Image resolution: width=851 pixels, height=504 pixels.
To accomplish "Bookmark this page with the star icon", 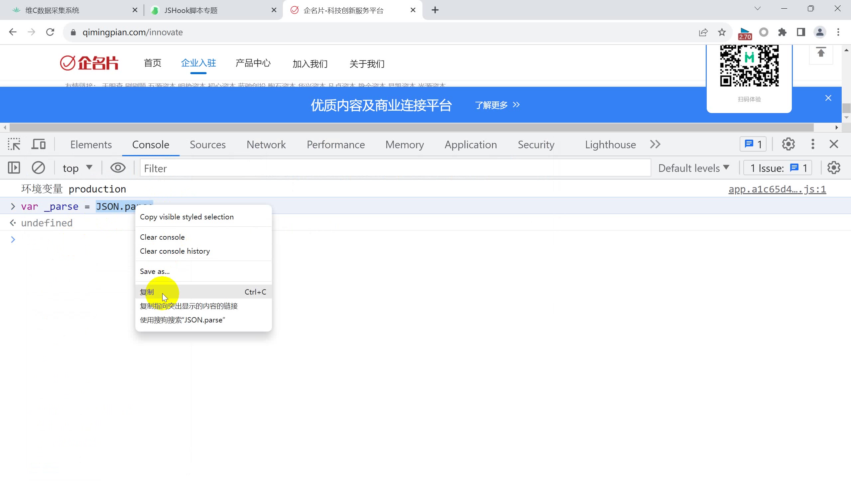I will [x=722, y=32].
